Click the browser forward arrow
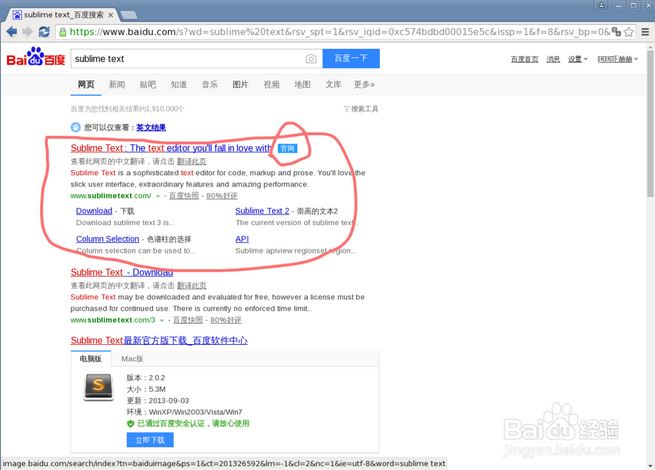 pyautogui.click(x=28, y=32)
